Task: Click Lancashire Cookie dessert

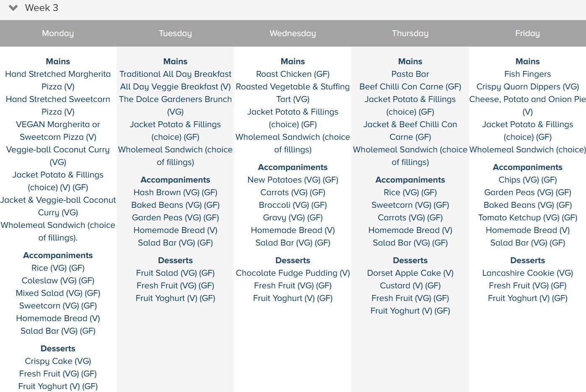Action: pyautogui.click(x=527, y=273)
